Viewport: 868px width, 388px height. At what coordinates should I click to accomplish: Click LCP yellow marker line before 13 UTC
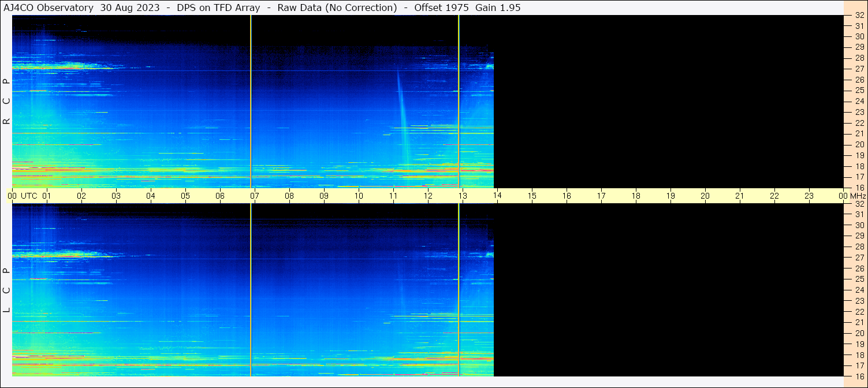click(x=459, y=290)
